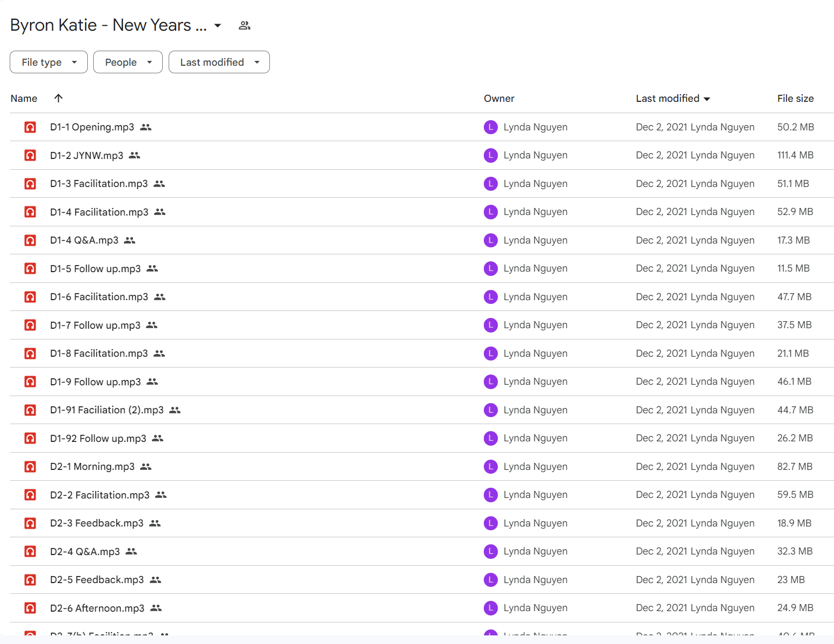The width and height of the screenshot is (834, 644).
Task: Sort by the Name column header
Action: coord(24,99)
